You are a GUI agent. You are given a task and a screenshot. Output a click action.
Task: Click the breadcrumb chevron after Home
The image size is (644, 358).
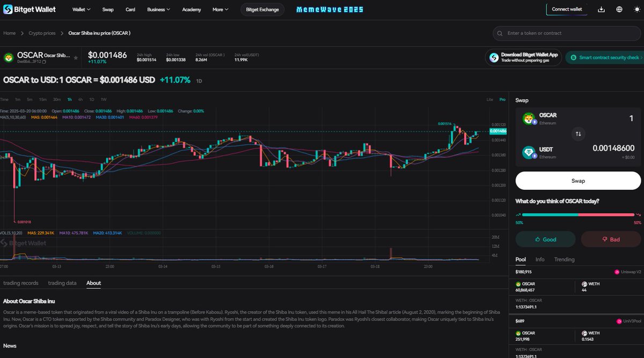23,33
